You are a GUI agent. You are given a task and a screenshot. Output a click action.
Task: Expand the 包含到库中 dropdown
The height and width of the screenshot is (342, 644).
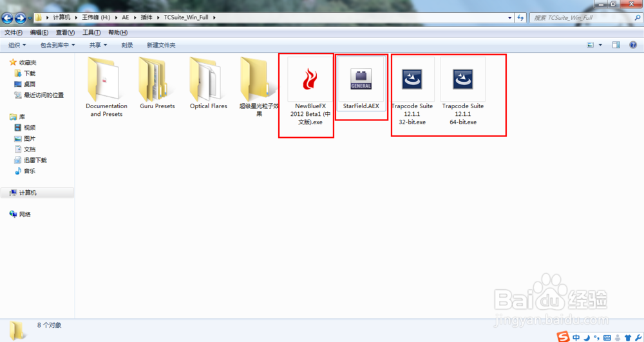[x=57, y=44]
